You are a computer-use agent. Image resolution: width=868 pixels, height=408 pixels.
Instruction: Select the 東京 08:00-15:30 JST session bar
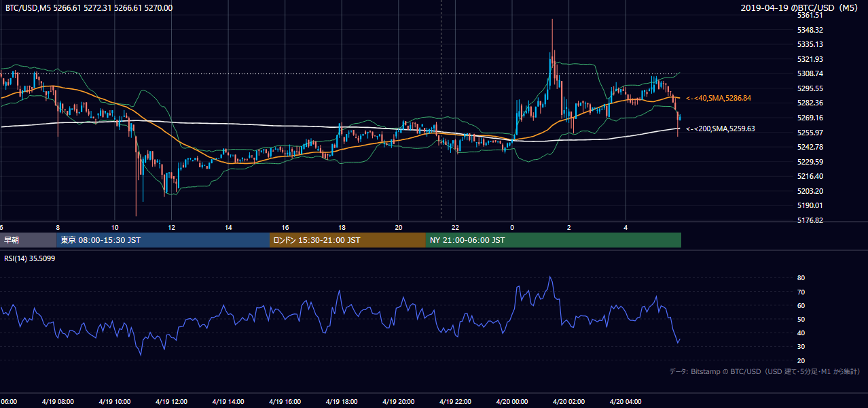(163, 240)
